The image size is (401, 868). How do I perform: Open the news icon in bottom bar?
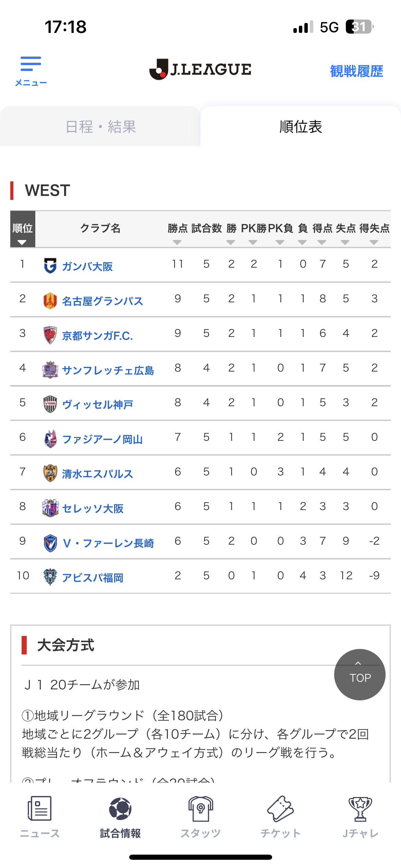click(x=40, y=809)
